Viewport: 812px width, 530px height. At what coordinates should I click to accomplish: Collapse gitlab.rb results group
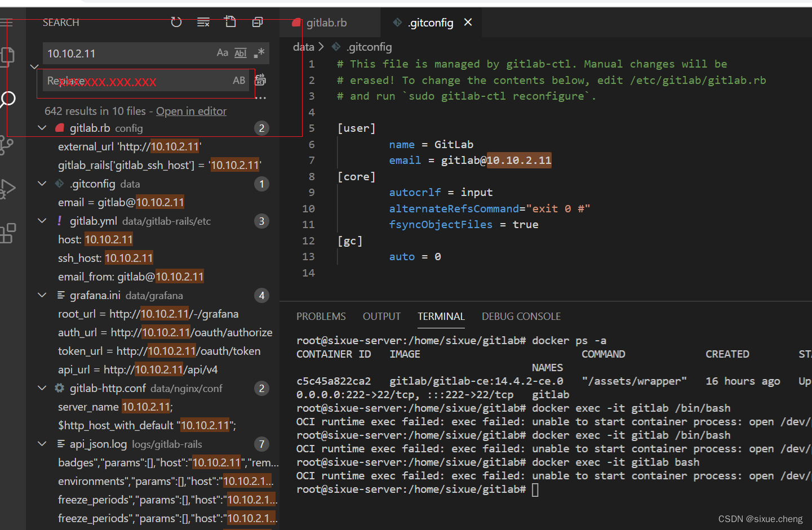coord(42,128)
